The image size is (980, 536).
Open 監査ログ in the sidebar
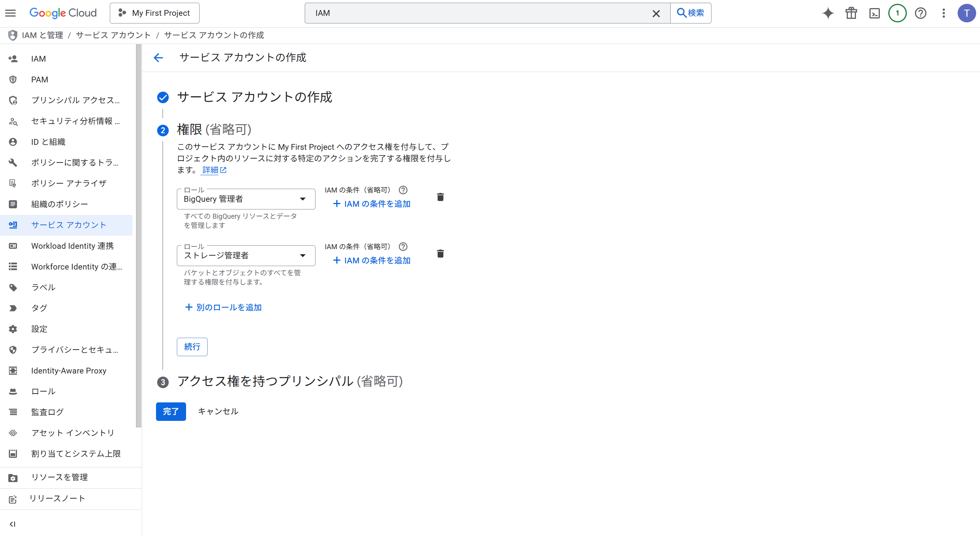47,412
